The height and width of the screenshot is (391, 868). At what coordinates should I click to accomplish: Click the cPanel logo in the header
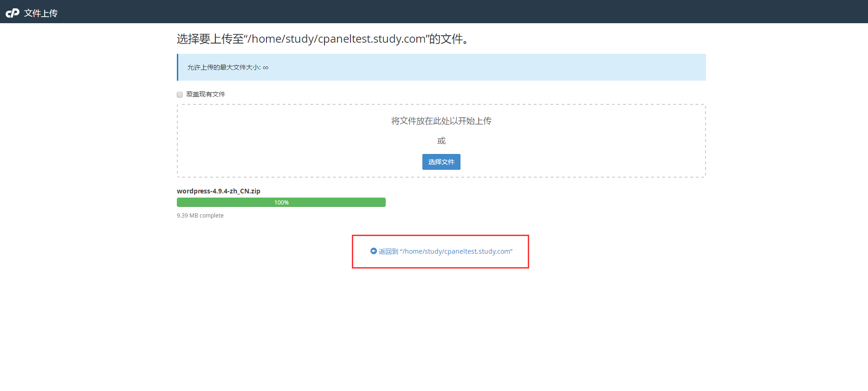[13, 13]
